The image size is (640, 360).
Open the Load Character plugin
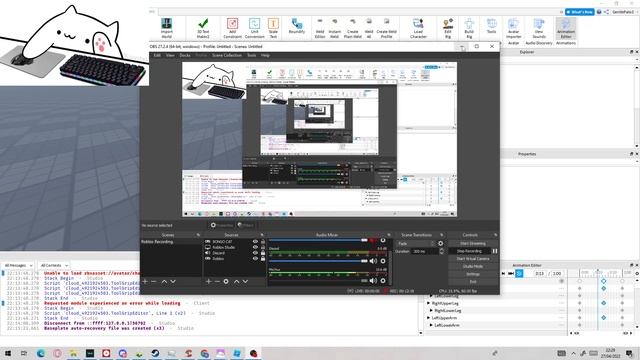(418, 28)
